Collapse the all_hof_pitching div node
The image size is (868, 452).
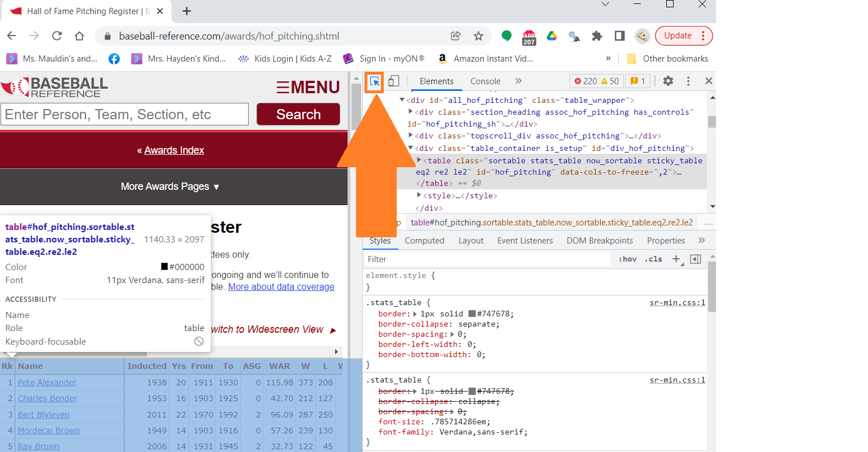coord(402,100)
